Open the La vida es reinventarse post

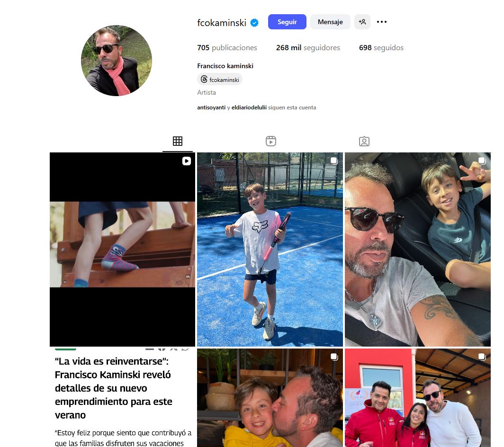pyautogui.click(x=123, y=398)
